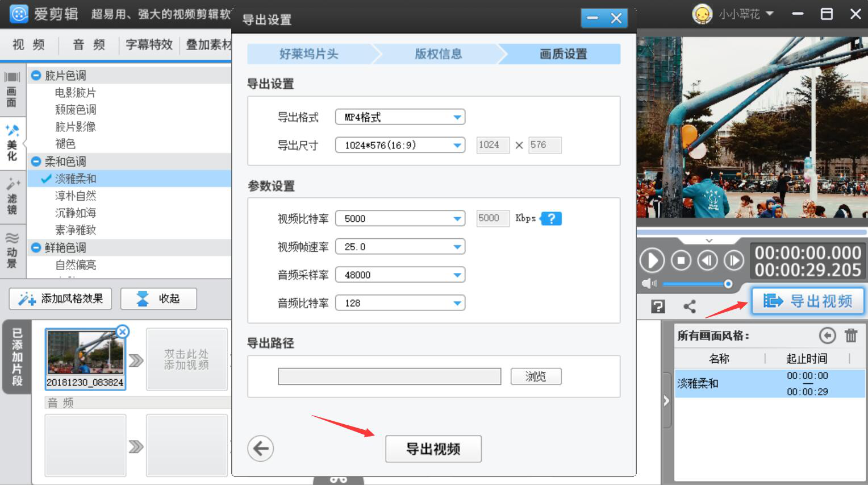Image resolution: width=868 pixels, height=485 pixels.
Task: Click the share icon under the preview
Action: coord(690,307)
